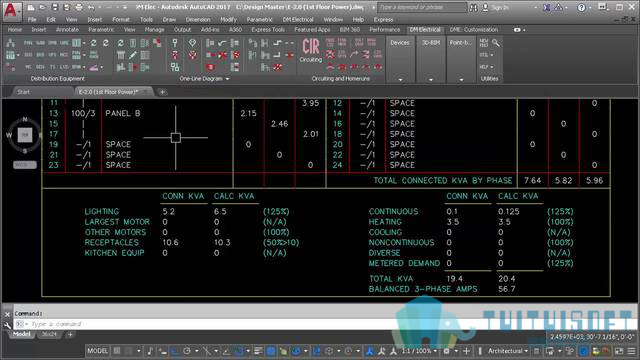The height and width of the screenshot is (360, 640).
Task: Open the Architectural units dropdown
Action: click(508, 351)
